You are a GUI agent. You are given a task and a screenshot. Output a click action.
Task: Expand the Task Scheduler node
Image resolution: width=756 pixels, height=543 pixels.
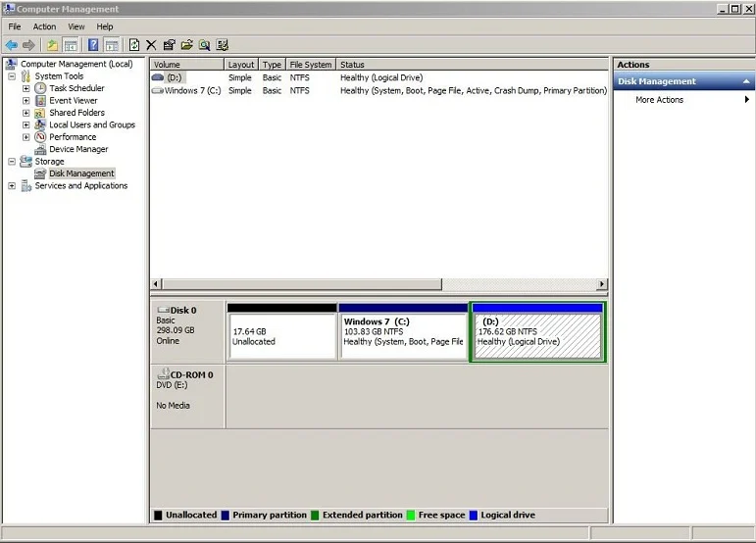click(x=26, y=88)
